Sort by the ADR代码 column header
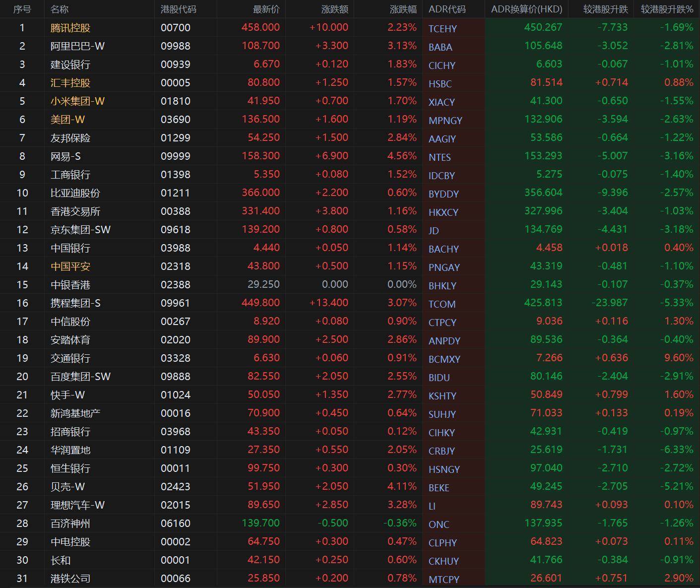Viewport: 700px width, 588px height. pos(447,9)
